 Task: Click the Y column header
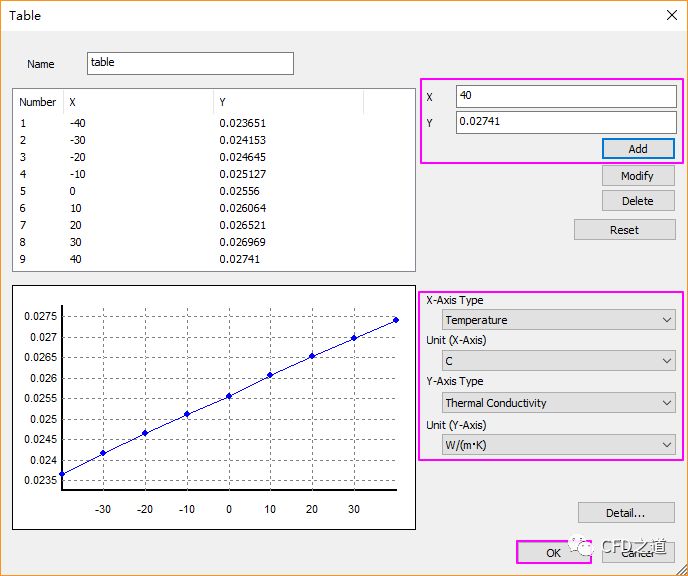[x=288, y=102]
